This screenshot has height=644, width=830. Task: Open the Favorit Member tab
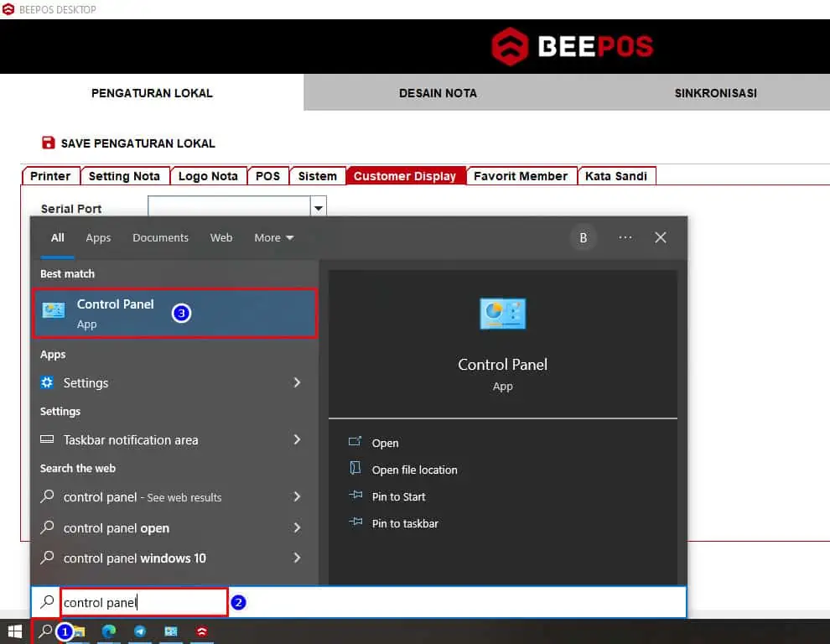point(521,176)
